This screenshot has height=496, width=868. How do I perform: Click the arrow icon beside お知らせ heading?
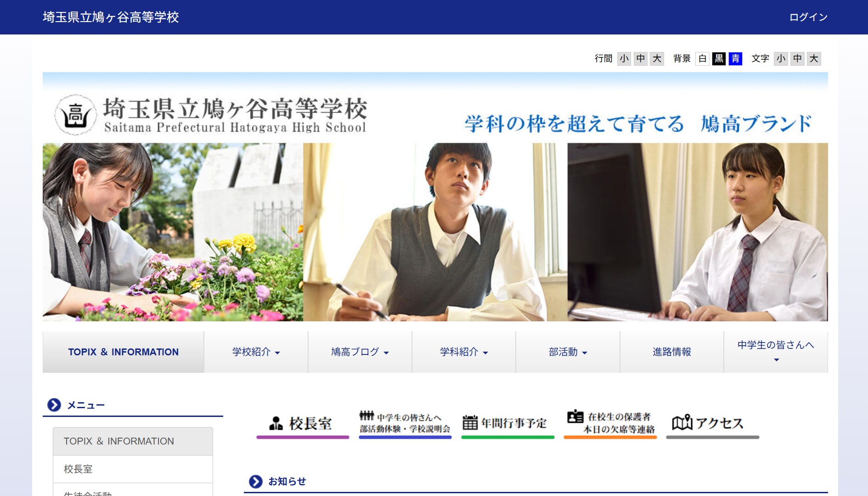[256, 481]
